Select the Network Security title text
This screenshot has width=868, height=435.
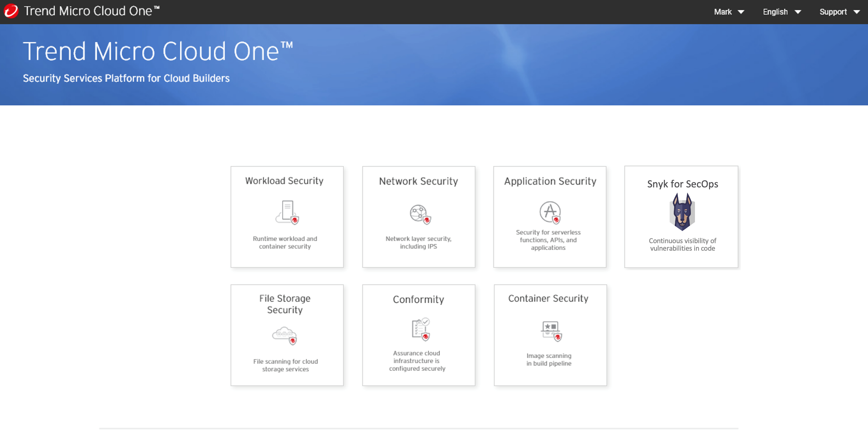pos(418,181)
